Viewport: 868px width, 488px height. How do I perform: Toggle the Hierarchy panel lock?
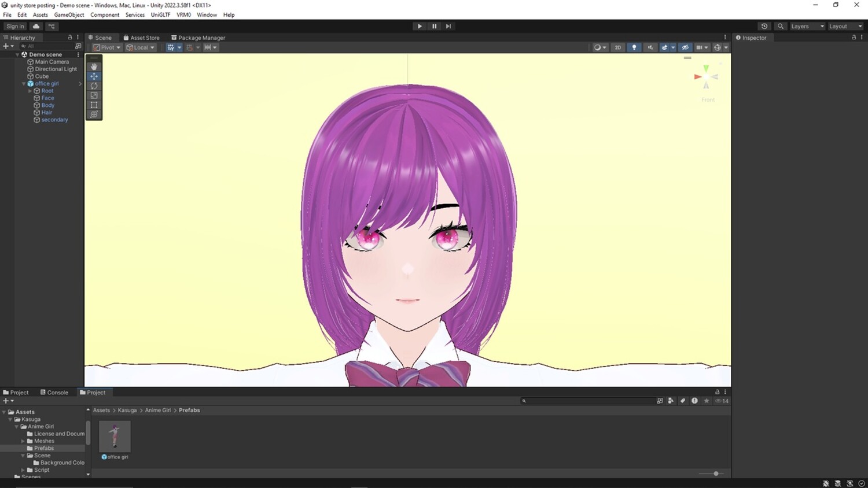pos(70,38)
